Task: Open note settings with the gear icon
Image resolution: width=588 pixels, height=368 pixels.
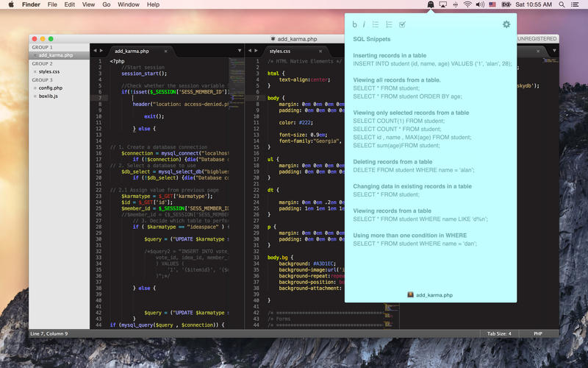Action: [506, 24]
